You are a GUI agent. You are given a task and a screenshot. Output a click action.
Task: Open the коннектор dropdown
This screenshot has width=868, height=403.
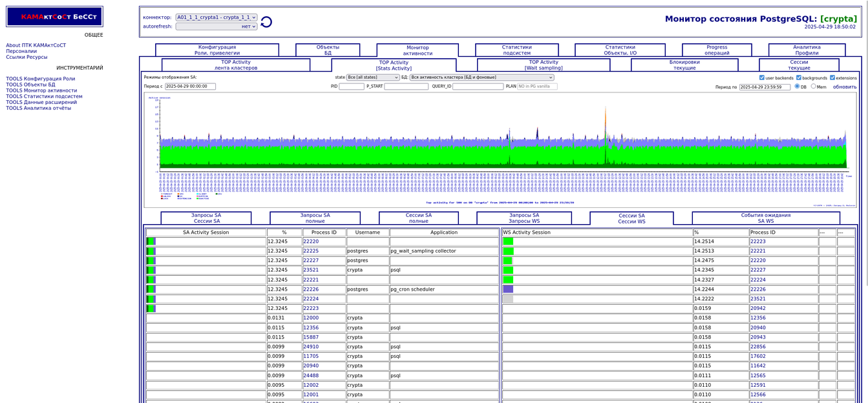click(x=216, y=17)
